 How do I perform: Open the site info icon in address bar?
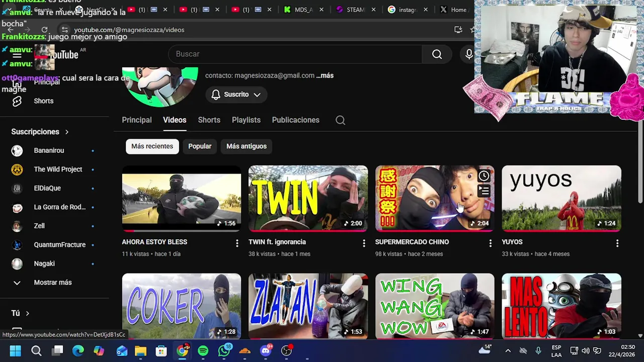(64, 30)
